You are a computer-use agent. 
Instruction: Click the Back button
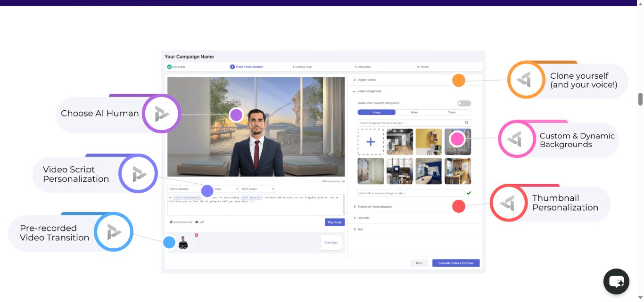tap(419, 263)
